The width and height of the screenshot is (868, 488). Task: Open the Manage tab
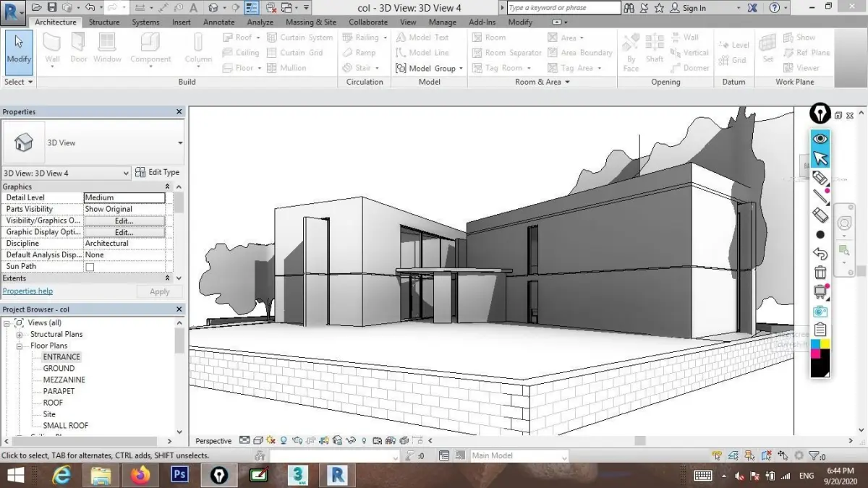coord(442,22)
